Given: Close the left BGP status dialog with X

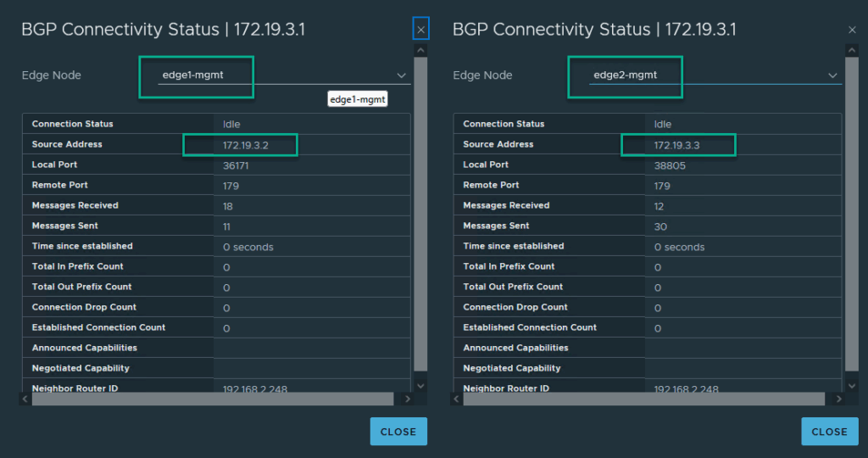Looking at the screenshot, I should (x=421, y=30).
